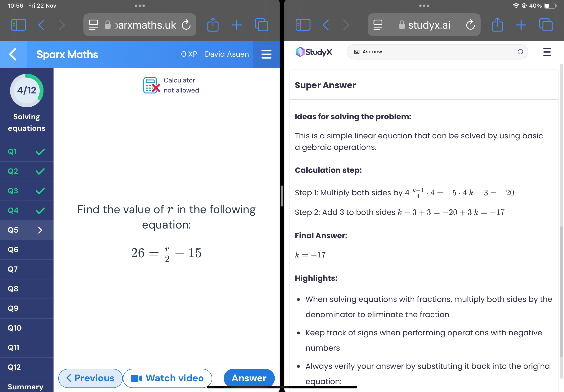The height and width of the screenshot is (392, 564).
Task: Click the back arrow in StudyX browser
Action: pos(326,24)
